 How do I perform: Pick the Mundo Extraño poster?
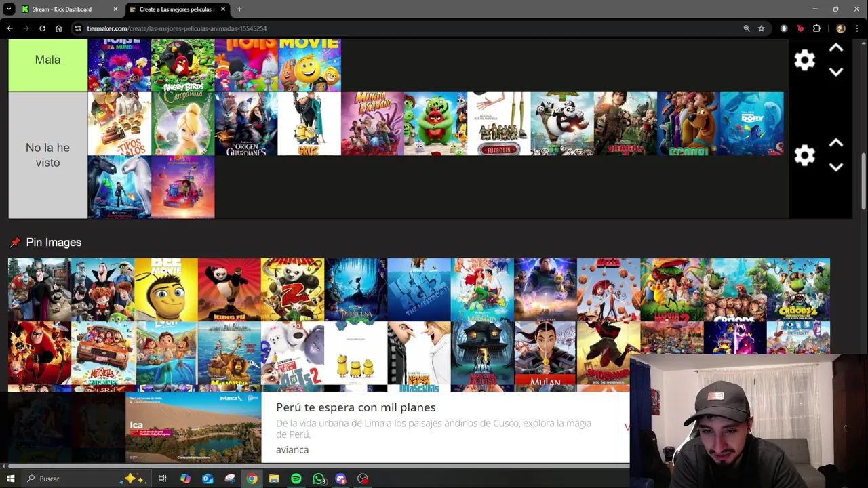coord(372,124)
